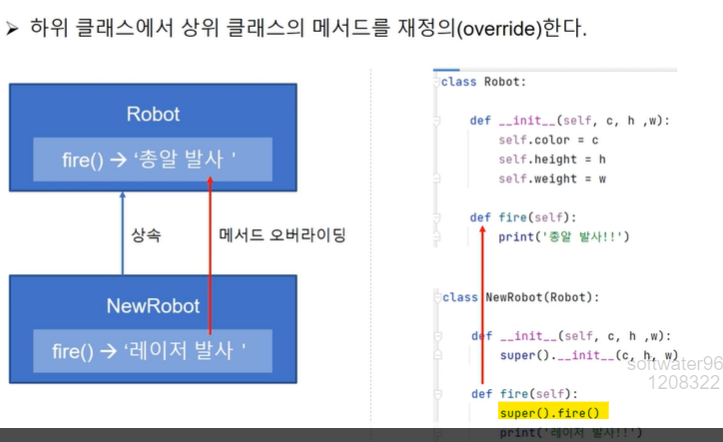Click the __init__ definition under class Robot
This screenshot has height=442, width=723.
[569, 121]
